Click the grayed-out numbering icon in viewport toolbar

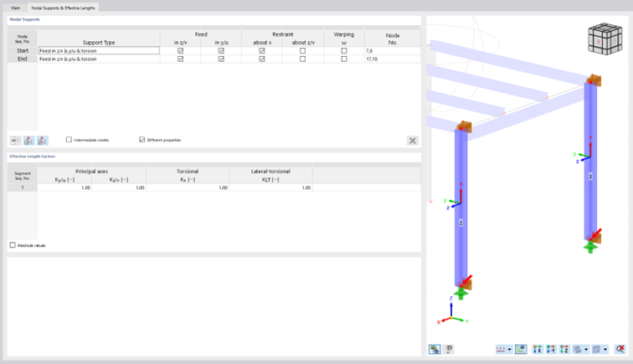point(449,349)
